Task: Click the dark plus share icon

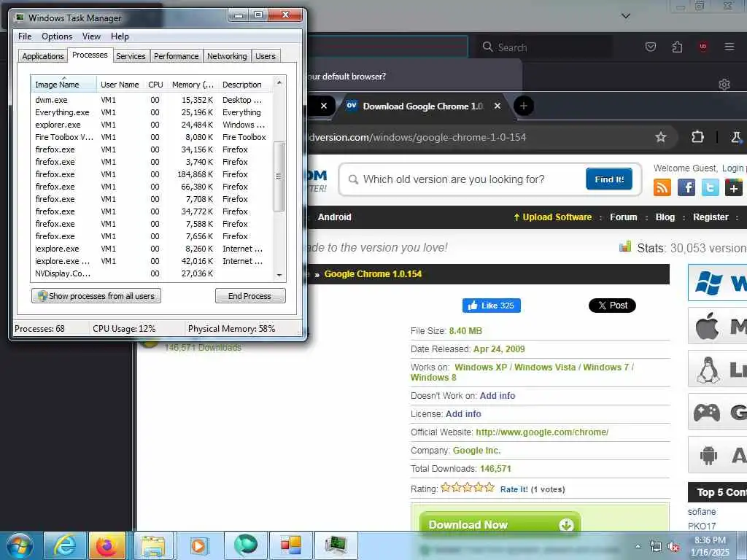Action: tap(734, 187)
